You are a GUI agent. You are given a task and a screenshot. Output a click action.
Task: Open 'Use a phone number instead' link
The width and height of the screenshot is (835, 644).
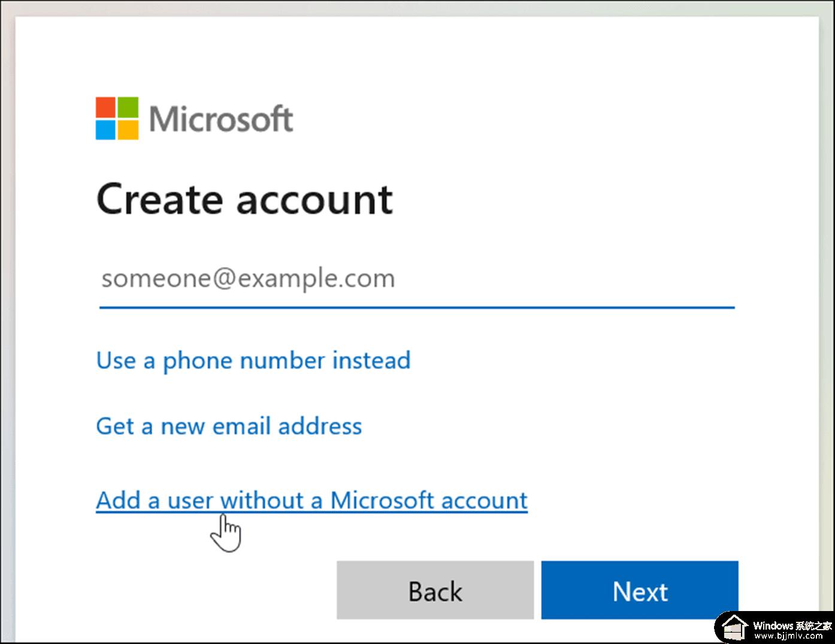253,361
